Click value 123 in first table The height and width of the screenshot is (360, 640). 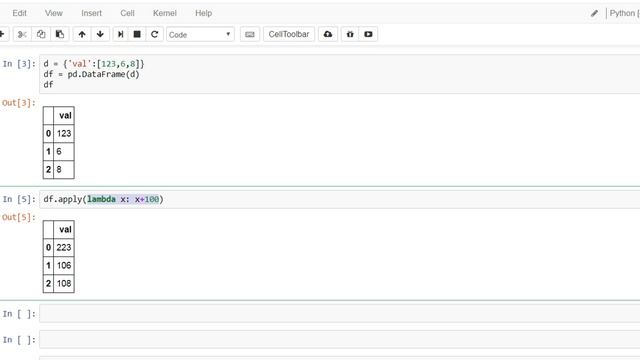click(64, 133)
